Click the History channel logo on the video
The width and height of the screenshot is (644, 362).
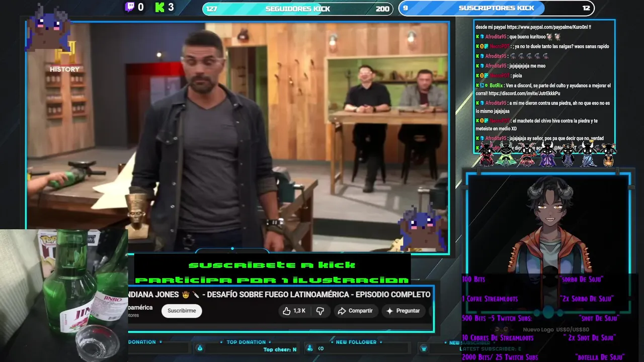(64, 57)
